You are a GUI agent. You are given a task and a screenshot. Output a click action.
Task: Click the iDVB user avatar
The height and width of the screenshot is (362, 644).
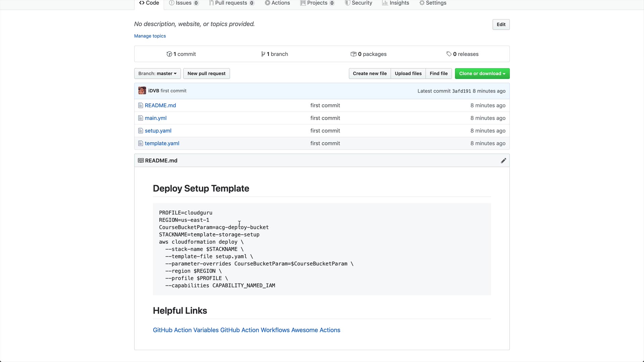coord(142,91)
